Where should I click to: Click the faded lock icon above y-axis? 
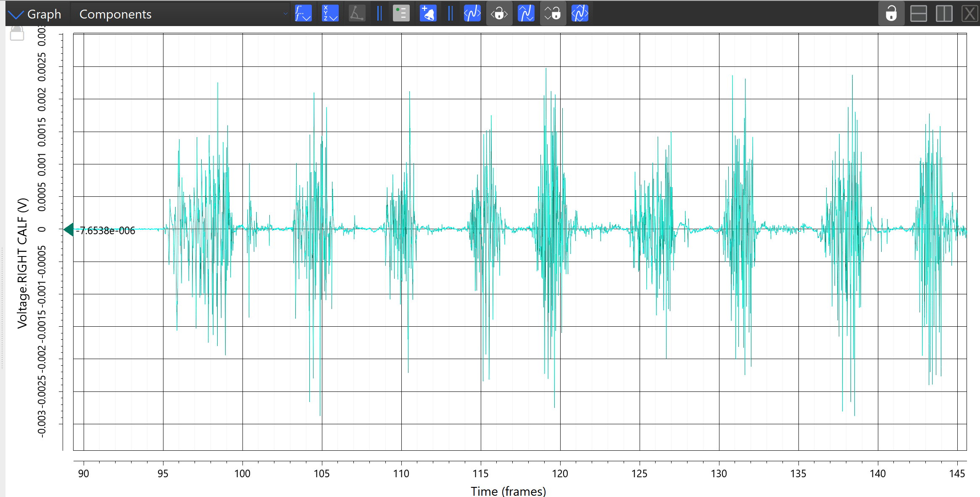point(17,34)
